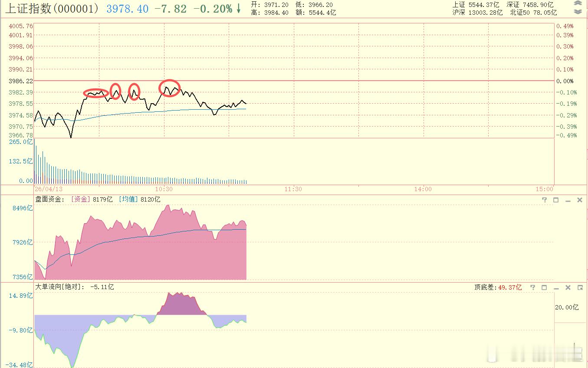Click the change value -7.82
The width and height of the screenshot is (588, 368).
[x=170, y=9]
